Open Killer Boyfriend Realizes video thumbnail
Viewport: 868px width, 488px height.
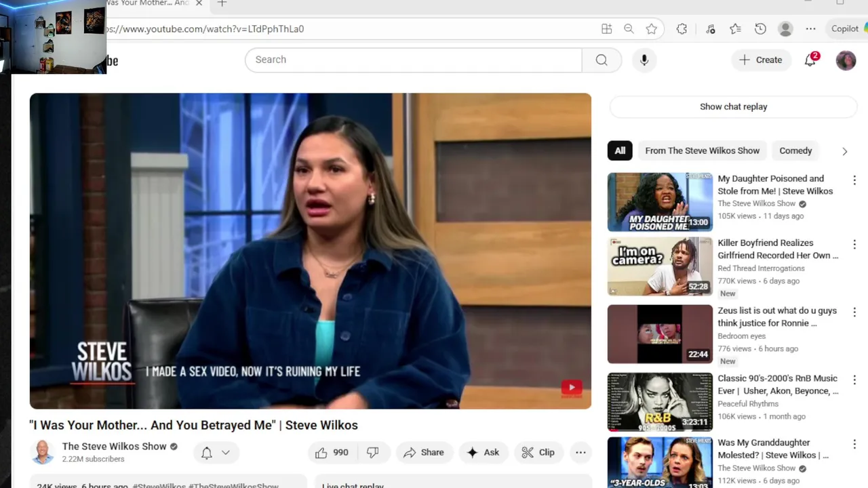tap(660, 266)
